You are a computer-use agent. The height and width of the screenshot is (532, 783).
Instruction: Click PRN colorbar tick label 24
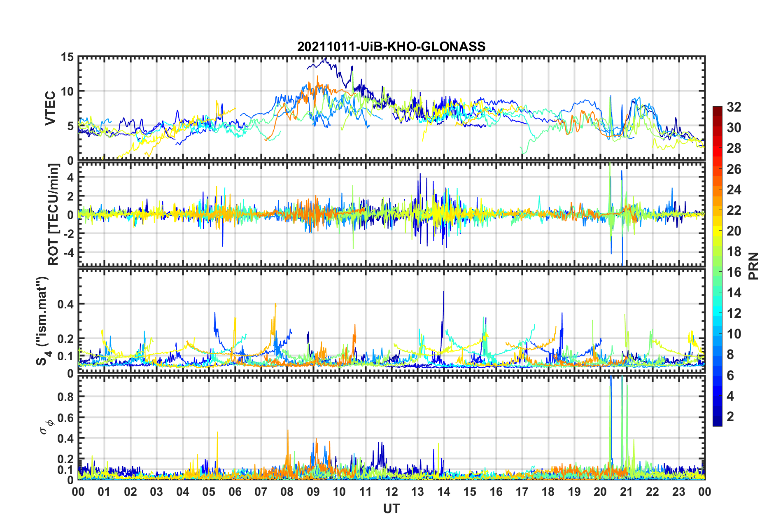734,189
